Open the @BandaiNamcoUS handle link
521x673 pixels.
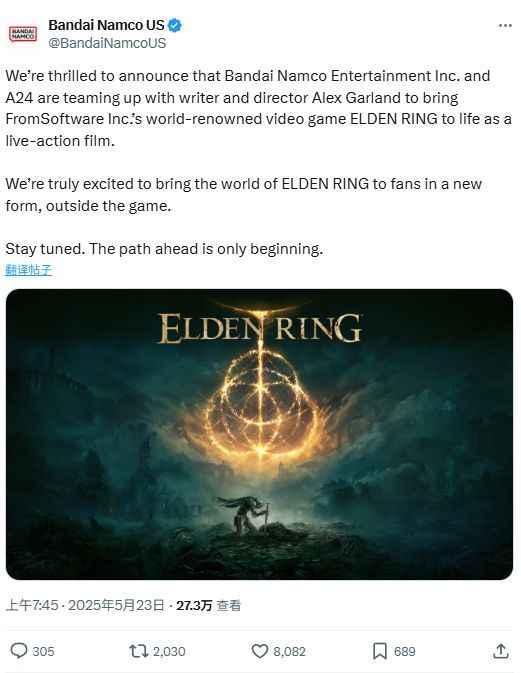(x=107, y=43)
